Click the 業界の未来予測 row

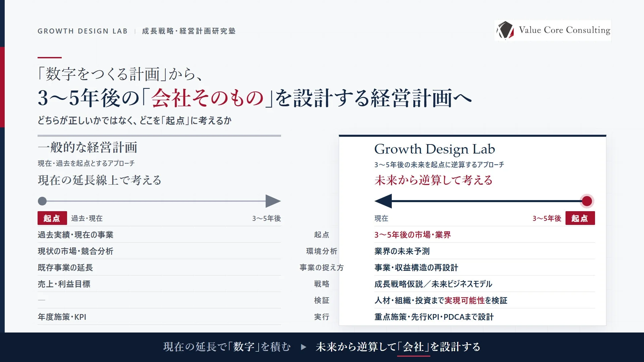(485, 251)
